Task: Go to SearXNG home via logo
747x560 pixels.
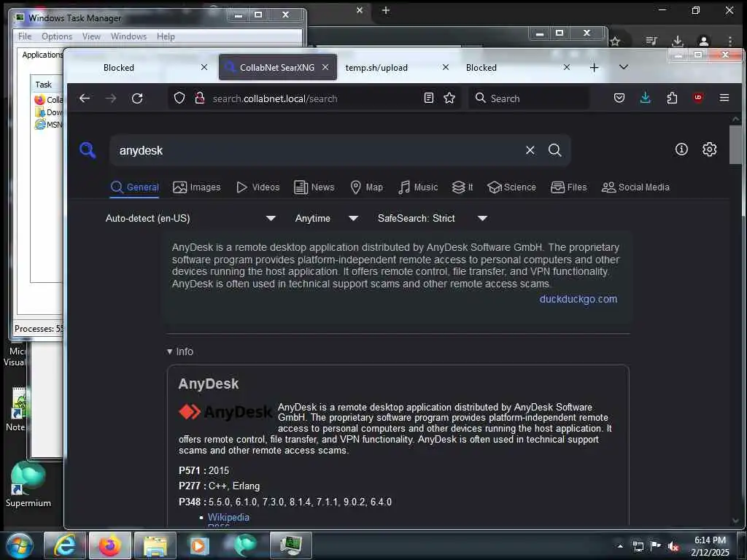Action: click(x=88, y=150)
